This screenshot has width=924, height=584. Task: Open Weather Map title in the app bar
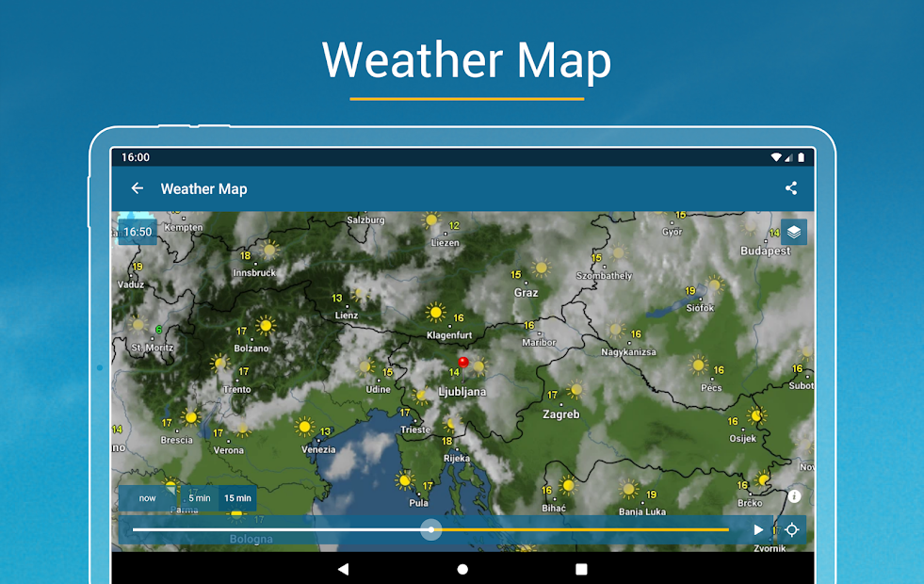(x=203, y=188)
